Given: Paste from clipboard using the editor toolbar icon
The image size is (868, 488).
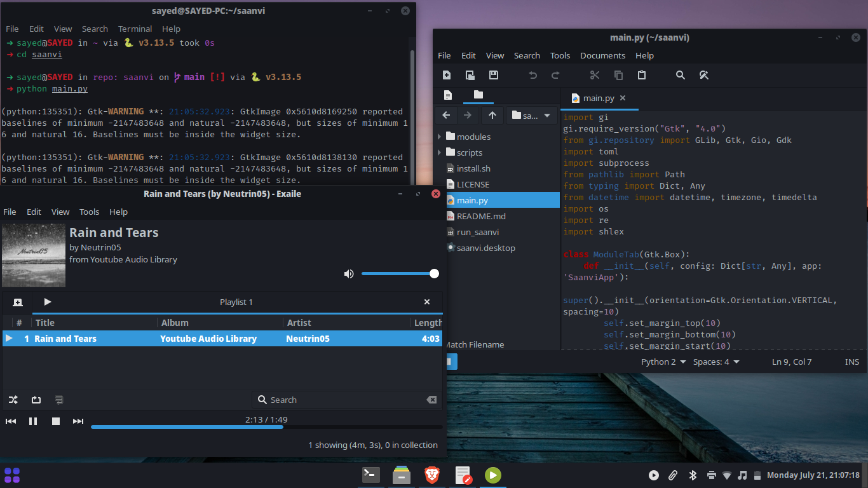Looking at the screenshot, I should click(x=642, y=75).
